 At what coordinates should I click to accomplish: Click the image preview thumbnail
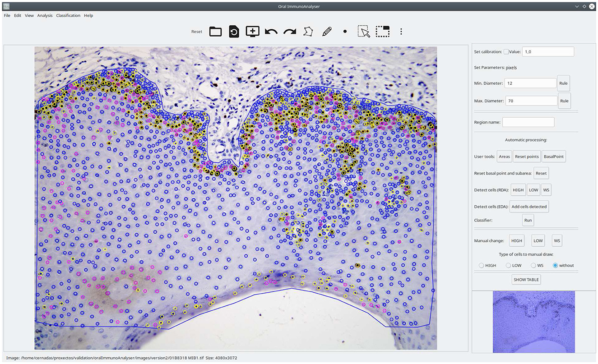click(534, 322)
